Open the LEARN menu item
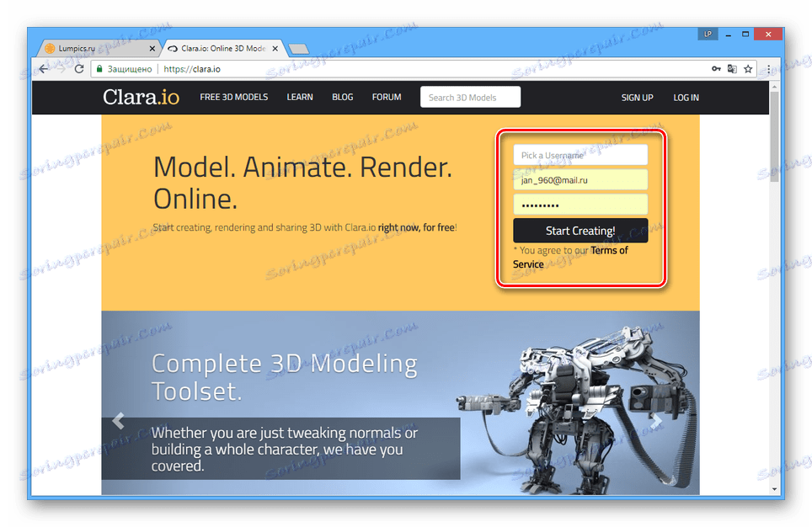This screenshot has width=812, height=527. click(x=300, y=98)
